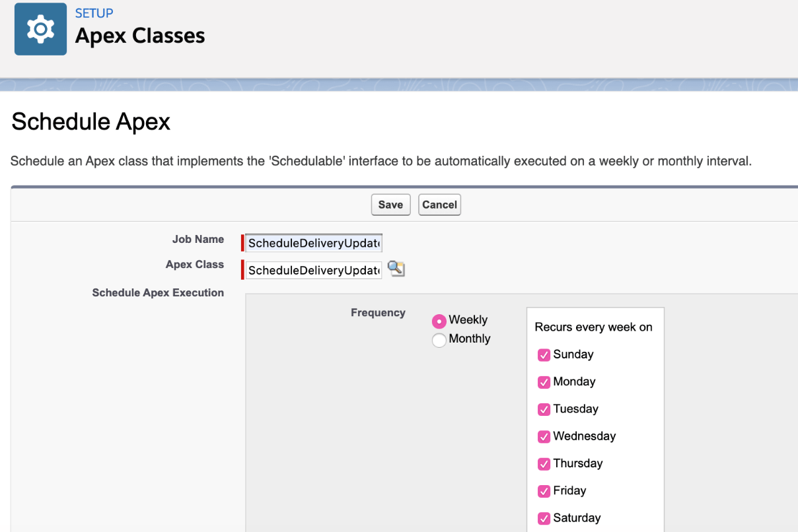Click inside the Job Name text field
The height and width of the screenshot is (532, 798).
coord(312,242)
